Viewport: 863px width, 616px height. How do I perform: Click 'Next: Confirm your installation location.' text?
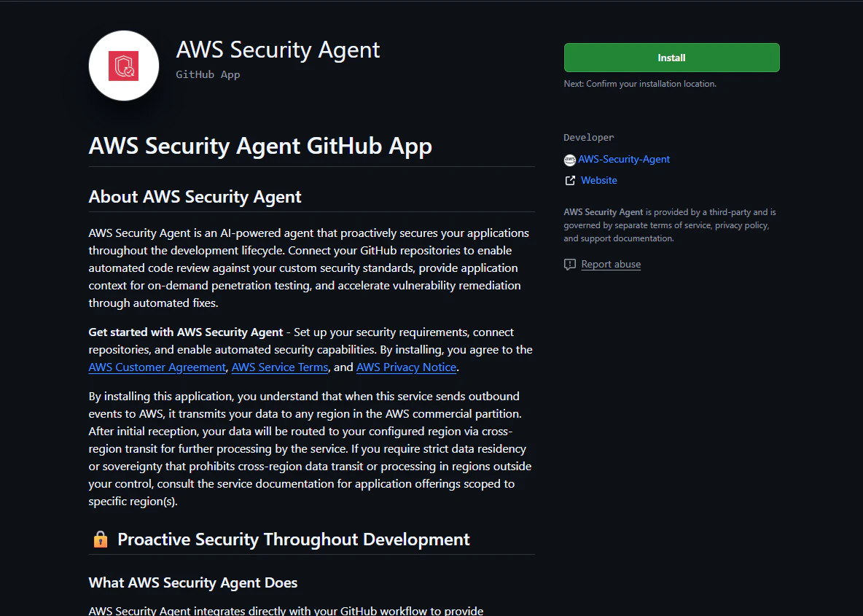click(640, 84)
